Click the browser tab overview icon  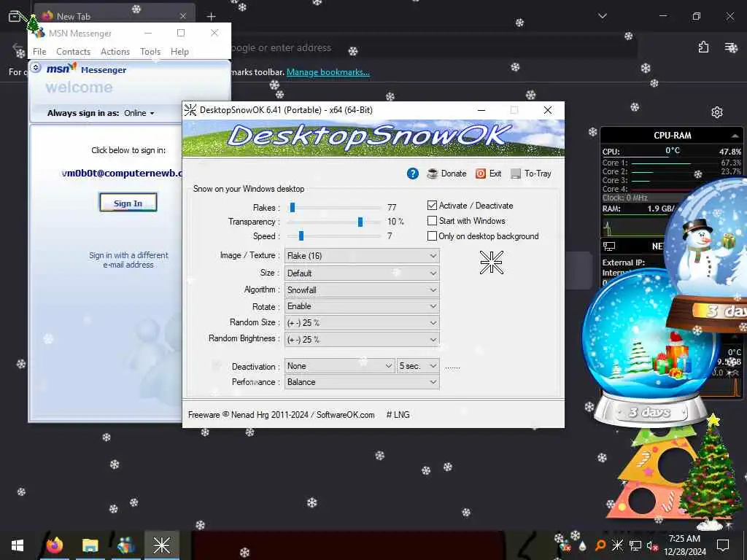click(x=15, y=16)
